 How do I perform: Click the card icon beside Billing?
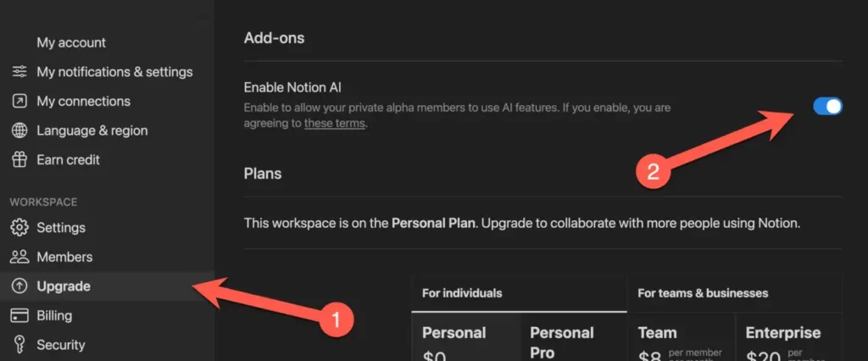19,315
